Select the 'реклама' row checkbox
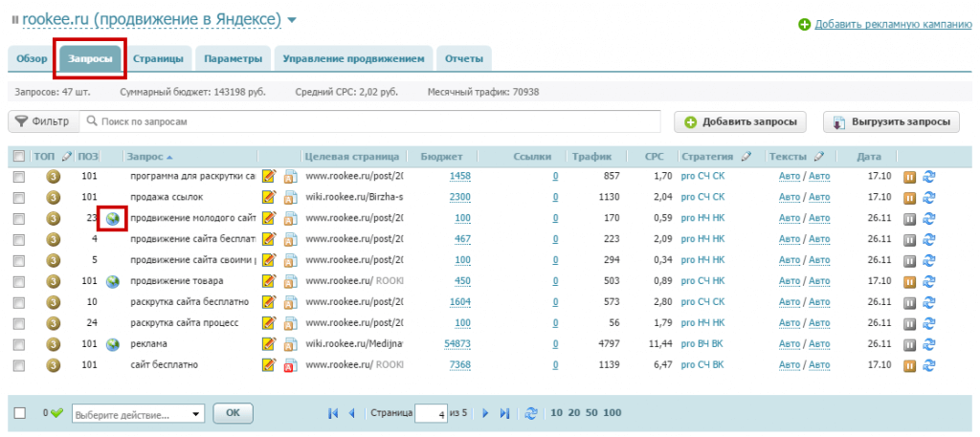980x437 pixels. pos(19,344)
